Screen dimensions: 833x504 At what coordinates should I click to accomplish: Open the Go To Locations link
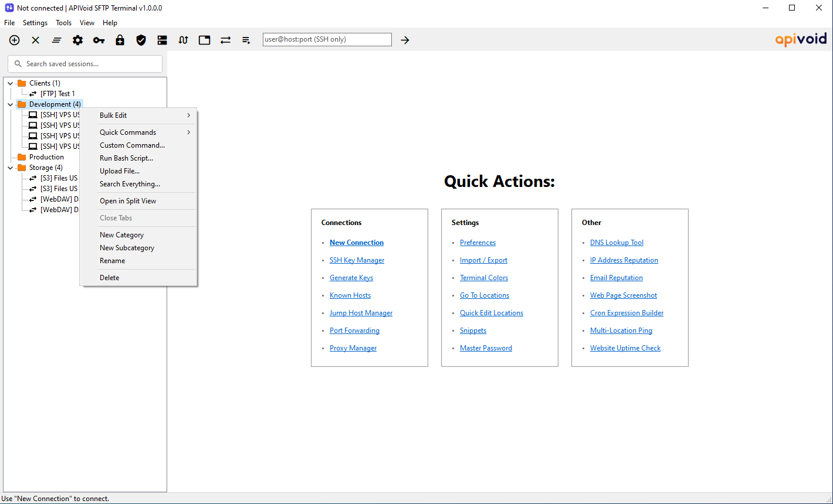(x=485, y=295)
